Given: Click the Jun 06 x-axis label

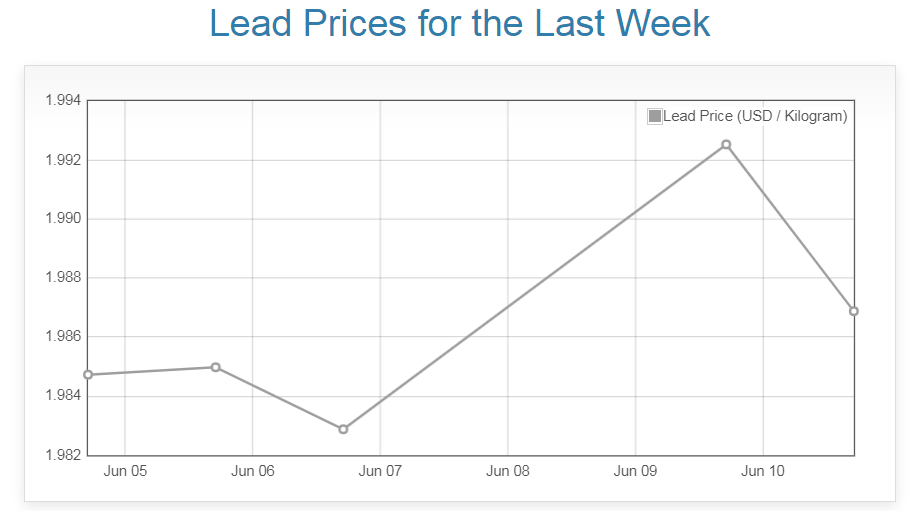Looking at the screenshot, I should 253,471.
